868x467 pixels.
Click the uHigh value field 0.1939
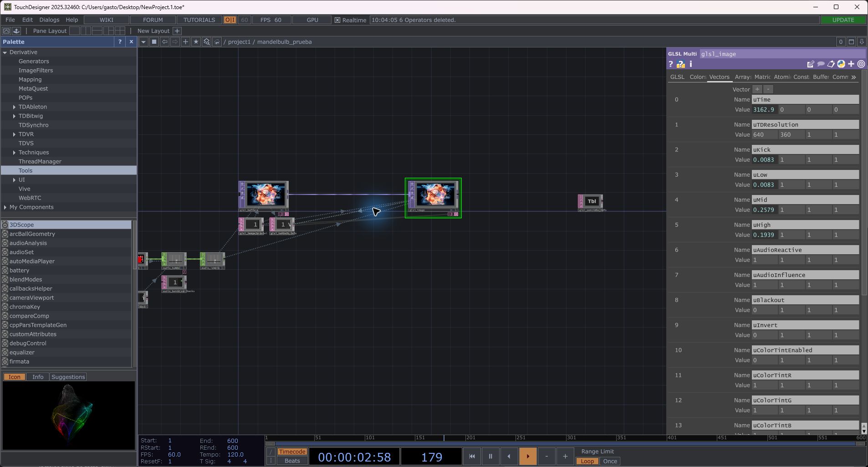765,235
